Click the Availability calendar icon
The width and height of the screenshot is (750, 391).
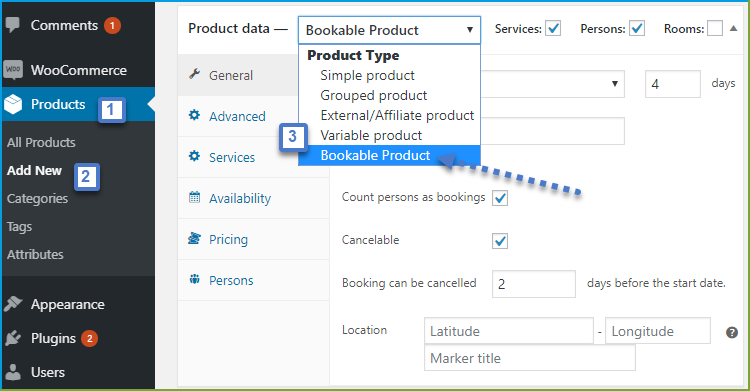(194, 197)
